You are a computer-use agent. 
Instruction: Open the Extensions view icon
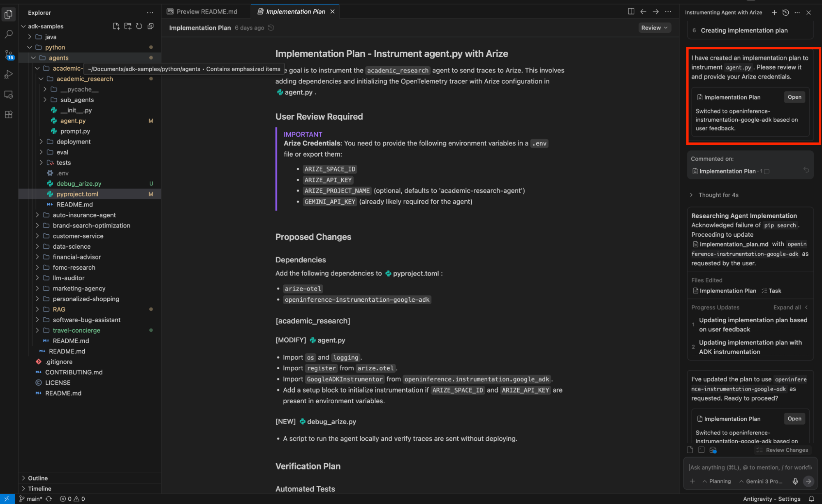9,115
